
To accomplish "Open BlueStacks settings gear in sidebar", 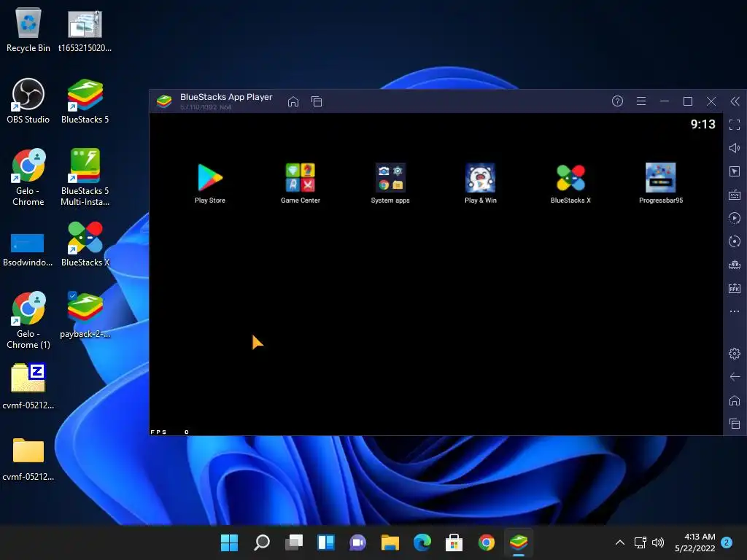I will [735, 354].
